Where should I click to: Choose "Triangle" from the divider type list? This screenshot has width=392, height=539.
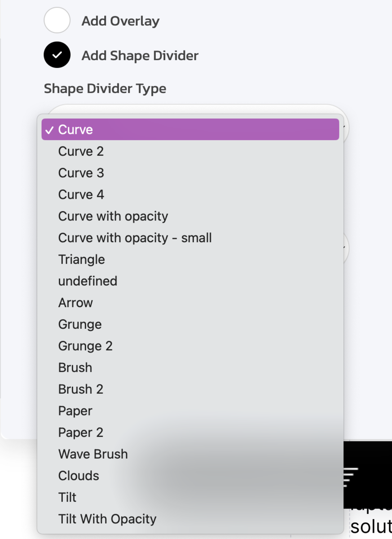pyautogui.click(x=81, y=259)
